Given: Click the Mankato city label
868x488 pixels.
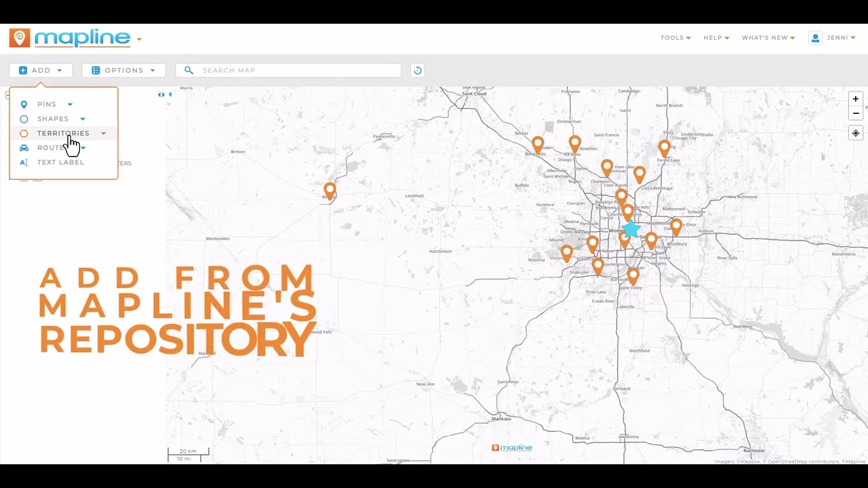Looking at the screenshot, I should (501, 419).
